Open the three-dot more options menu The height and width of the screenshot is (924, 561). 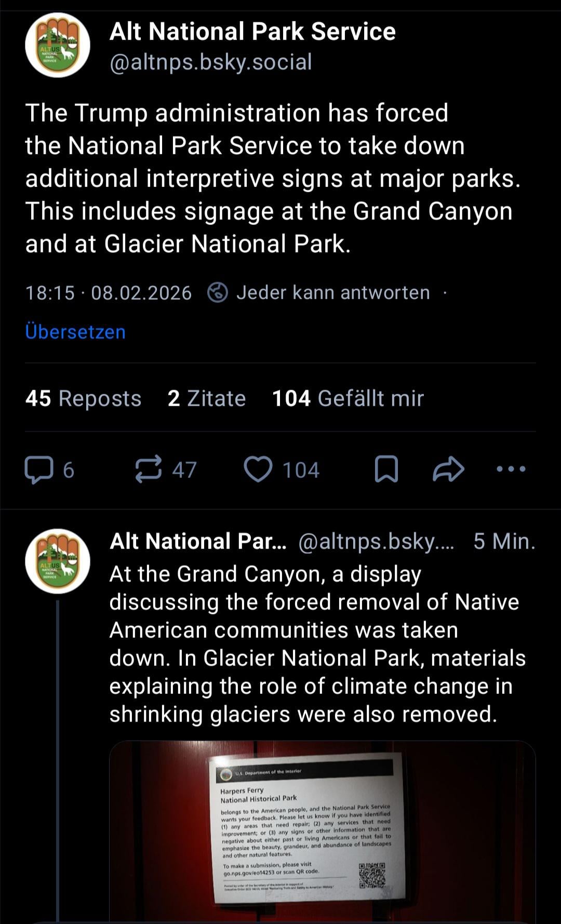[511, 470]
